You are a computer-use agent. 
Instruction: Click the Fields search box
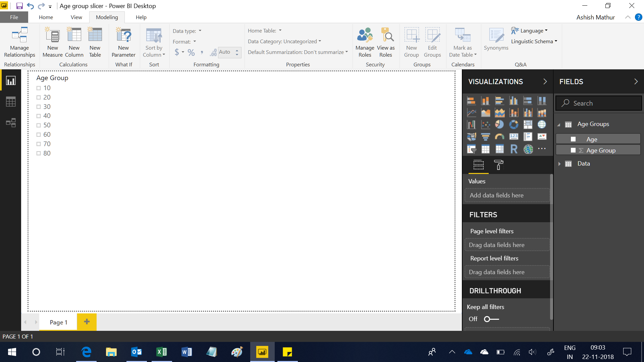point(599,103)
